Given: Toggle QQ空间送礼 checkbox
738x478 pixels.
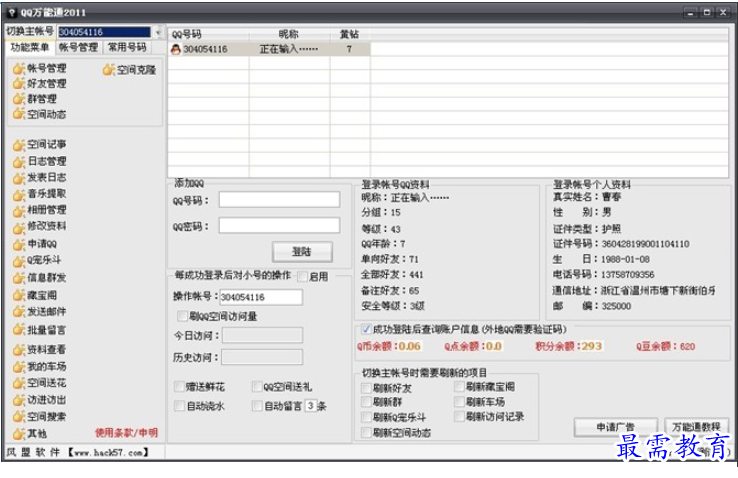Looking at the screenshot, I should (x=257, y=387).
